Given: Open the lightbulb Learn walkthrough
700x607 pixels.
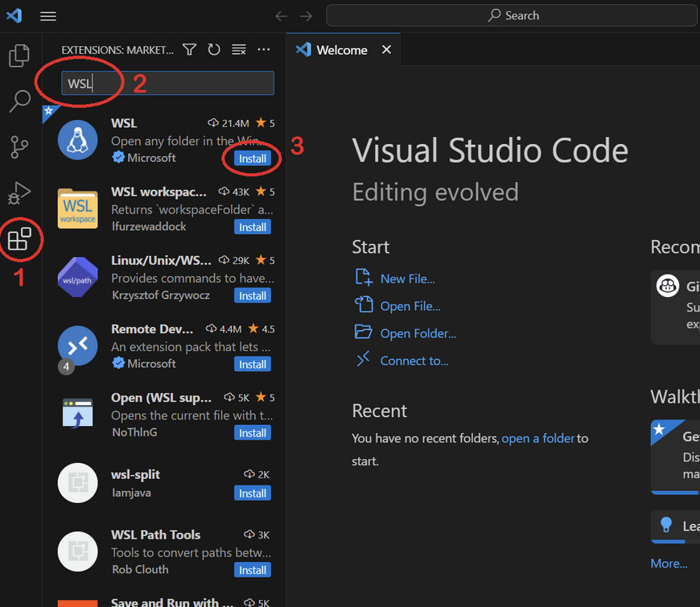Looking at the screenshot, I should 675,526.
